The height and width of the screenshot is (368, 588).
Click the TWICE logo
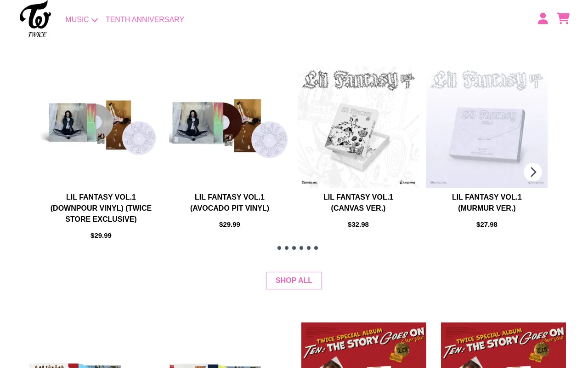[35, 19]
